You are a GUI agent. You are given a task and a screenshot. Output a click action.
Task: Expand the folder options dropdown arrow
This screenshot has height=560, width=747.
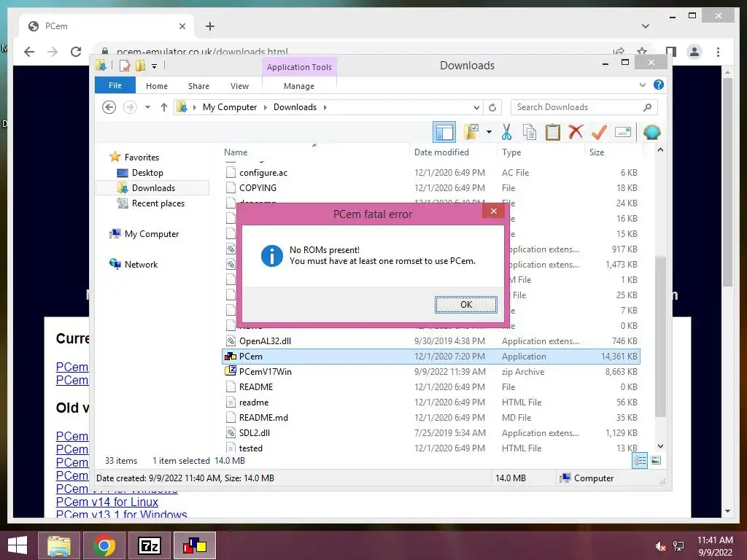tap(489, 132)
